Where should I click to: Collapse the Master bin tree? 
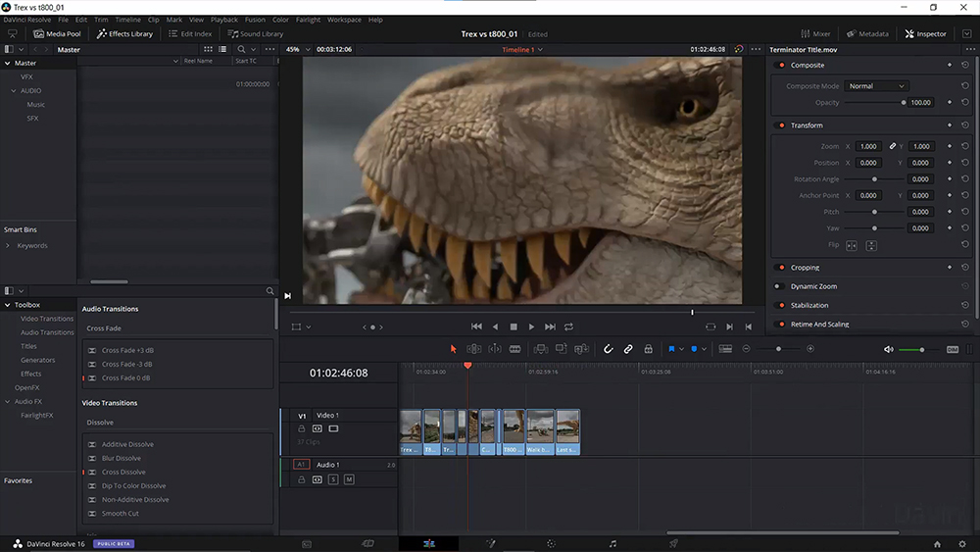8,63
